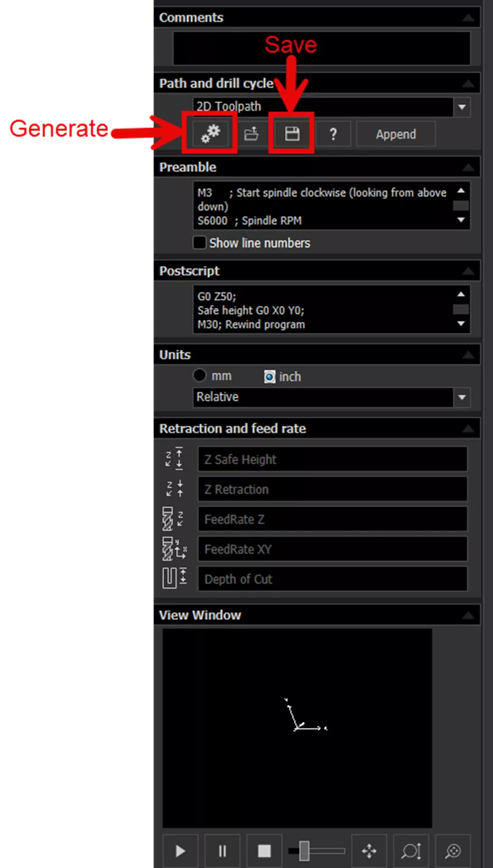Click the Generate toolpath gears icon
This screenshot has height=868, width=493.
pyautogui.click(x=210, y=134)
